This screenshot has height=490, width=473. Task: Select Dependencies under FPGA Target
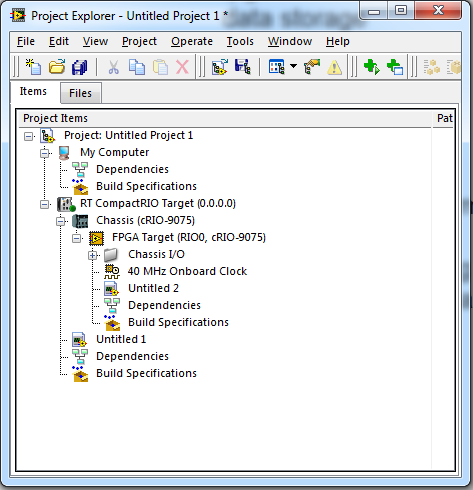pos(164,305)
